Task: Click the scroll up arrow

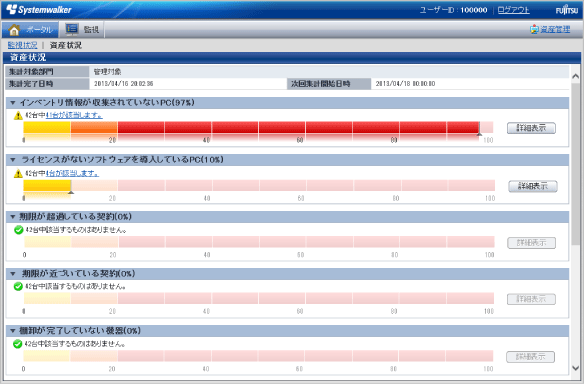Action: pyautogui.click(x=575, y=76)
